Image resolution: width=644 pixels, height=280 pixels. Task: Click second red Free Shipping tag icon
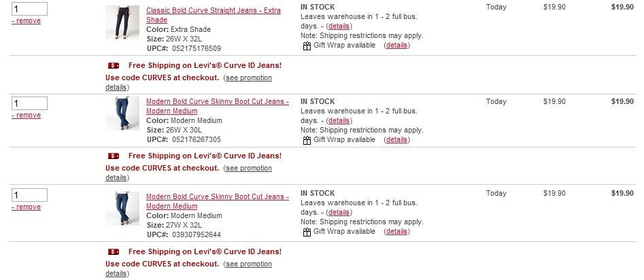[x=114, y=156]
